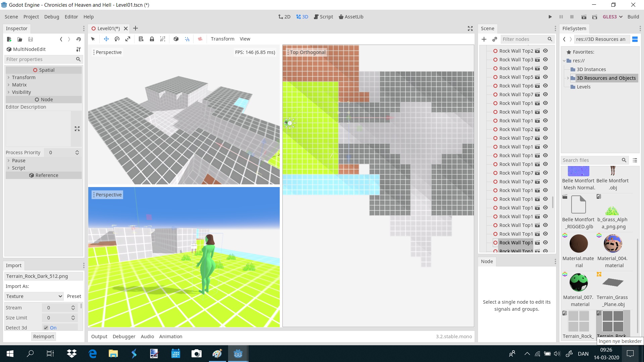This screenshot has height=362, width=644.
Task: Open the Import As Texture dropdown
Action: coord(34,296)
